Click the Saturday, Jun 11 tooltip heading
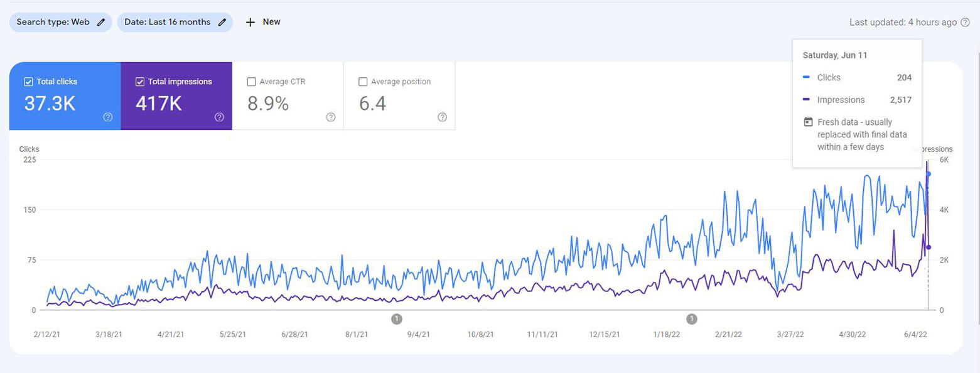This screenshot has height=373, width=980. [835, 55]
